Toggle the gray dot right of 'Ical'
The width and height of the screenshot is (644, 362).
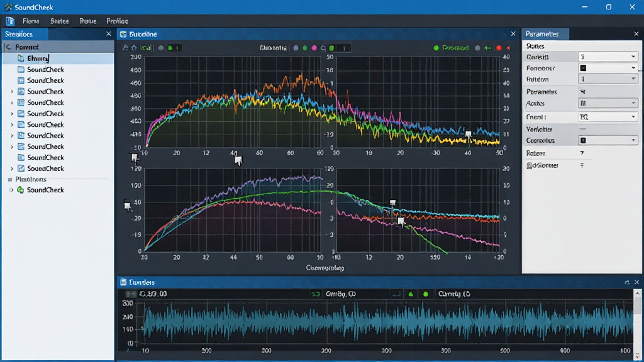click(161, 48)
